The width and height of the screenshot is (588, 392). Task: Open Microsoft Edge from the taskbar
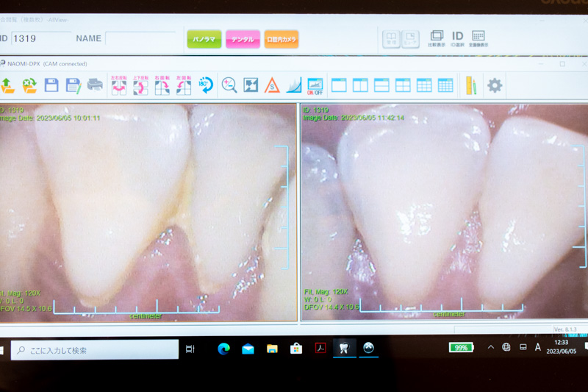[x=223, y=349]
